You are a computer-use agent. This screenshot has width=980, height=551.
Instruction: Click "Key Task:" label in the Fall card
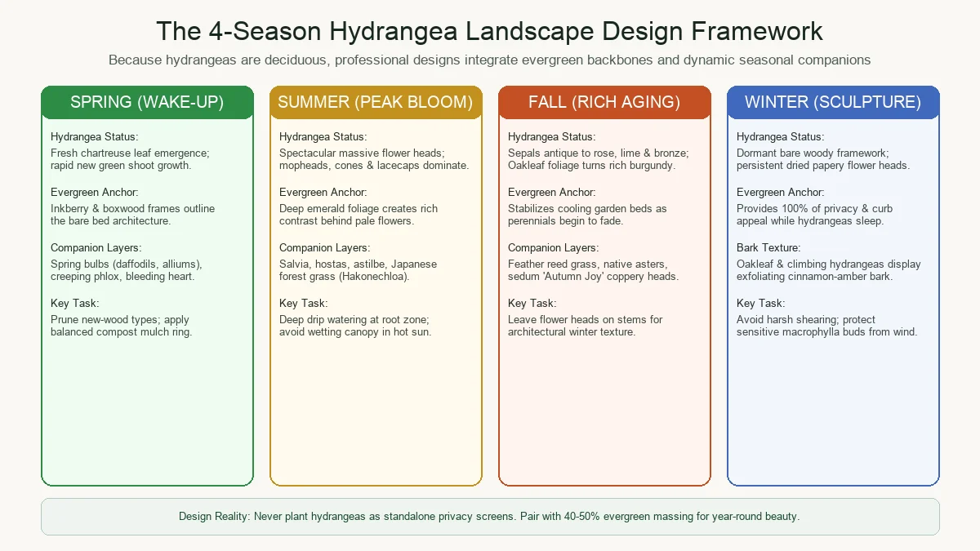coord(532,304)
